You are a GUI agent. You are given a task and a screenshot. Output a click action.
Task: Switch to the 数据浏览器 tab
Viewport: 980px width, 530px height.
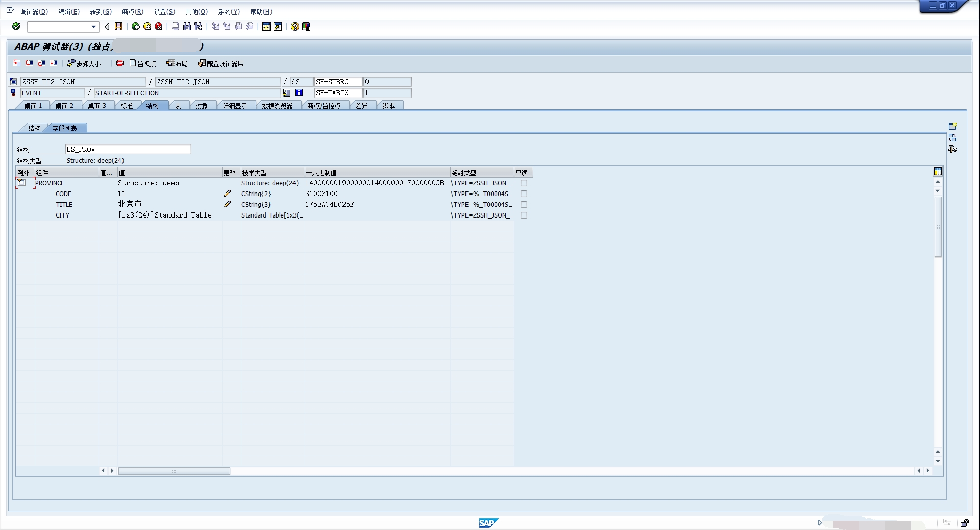[277, 106]
